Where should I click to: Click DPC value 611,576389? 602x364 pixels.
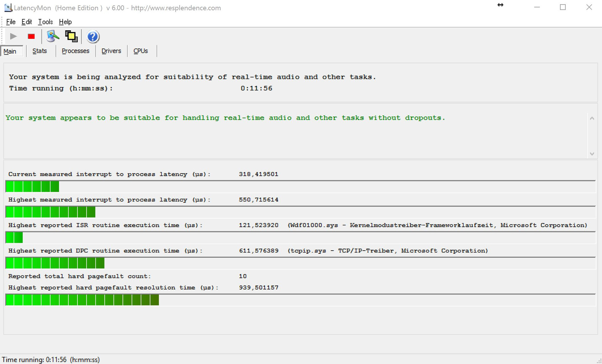[258, 251]
